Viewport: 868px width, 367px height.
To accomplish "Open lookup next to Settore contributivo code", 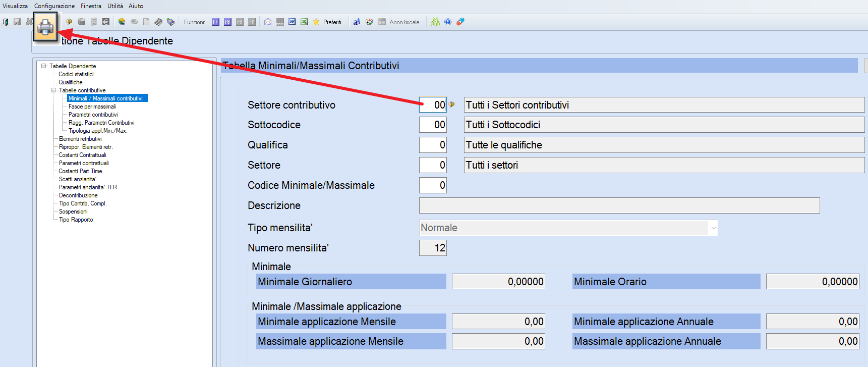I will (x=451, y=104).
